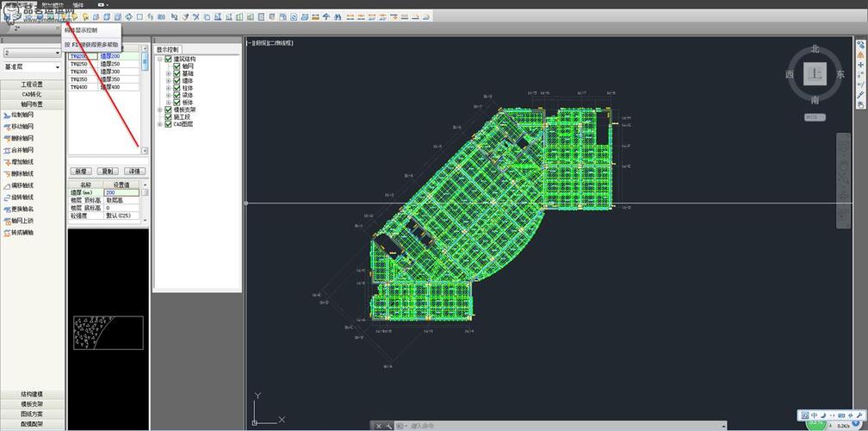Select the 绘制轴网 draw grid tool
This screenshot has height=431, width=868.
19,115
